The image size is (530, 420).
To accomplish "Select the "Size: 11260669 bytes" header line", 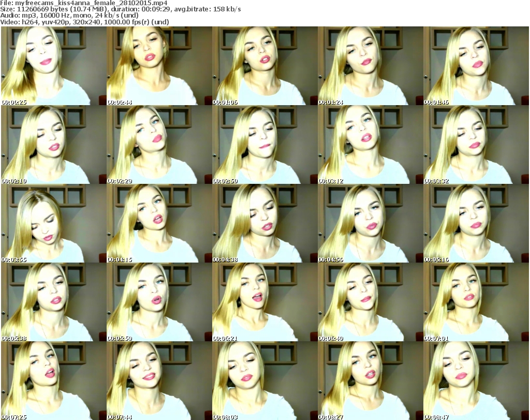I will coord(121,9).
